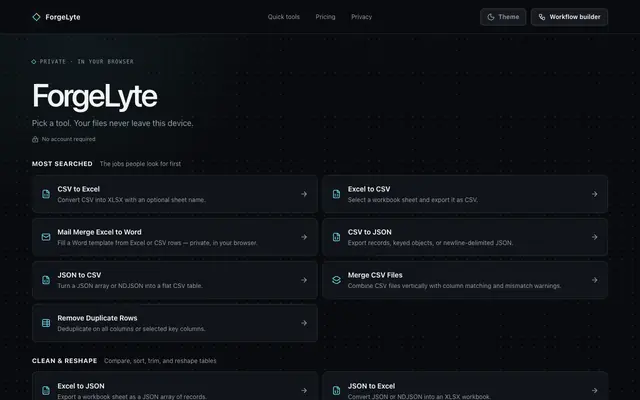Image resolution: width=640 pixels, height=400 pixels.
Task: Click the large ForgeLyte heading
Action: pyautogui.click(x=95, y=96)
